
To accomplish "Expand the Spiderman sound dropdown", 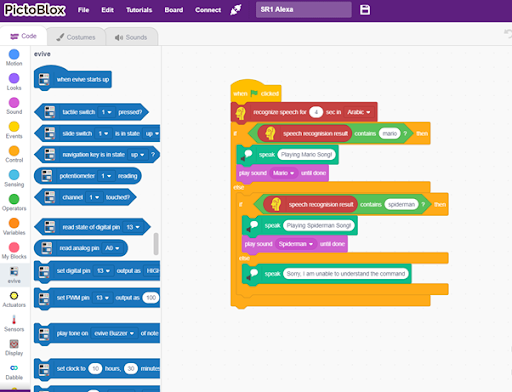I will click(x=296, y=244).
